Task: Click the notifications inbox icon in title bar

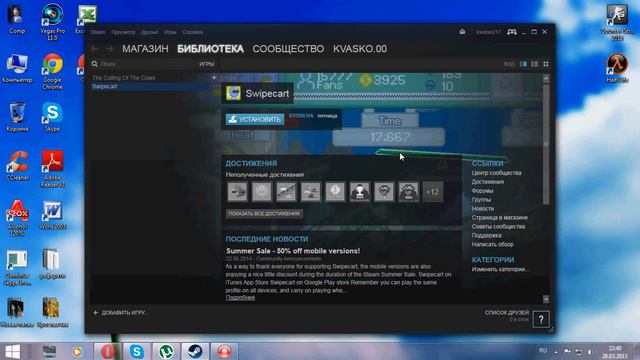Action: coord(462,32)
